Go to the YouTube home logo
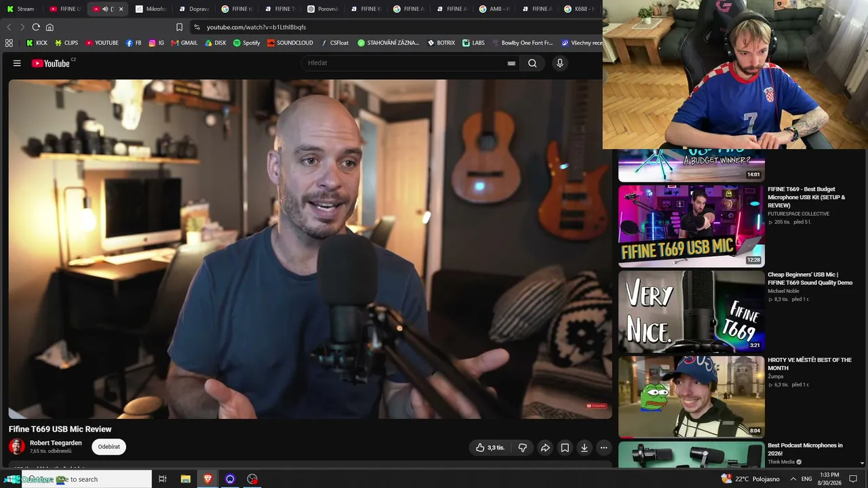The height and width of the screenshot is (488, 868). pyautogui.click(x=51, y=63)
